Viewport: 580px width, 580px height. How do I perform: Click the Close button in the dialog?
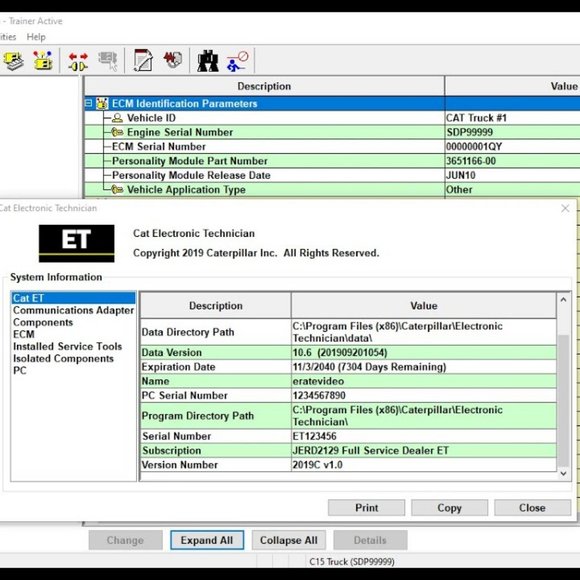(x=532, y=508)
